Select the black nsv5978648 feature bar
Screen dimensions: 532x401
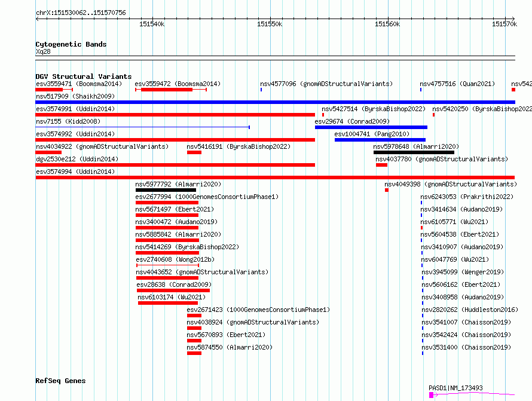[x=414, y=152]
